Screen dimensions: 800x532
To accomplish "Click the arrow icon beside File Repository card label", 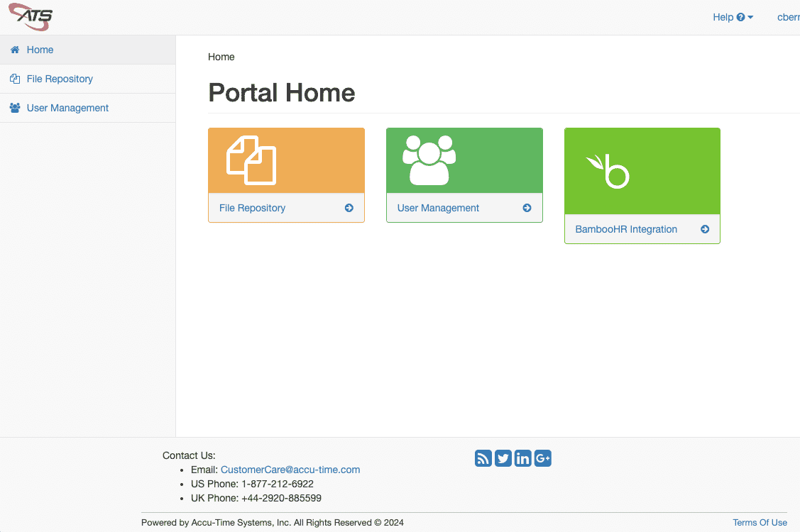I will pos(349,208).
